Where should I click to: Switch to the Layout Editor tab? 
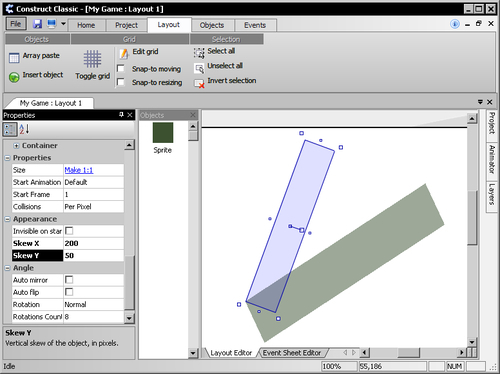pos(231,353)
